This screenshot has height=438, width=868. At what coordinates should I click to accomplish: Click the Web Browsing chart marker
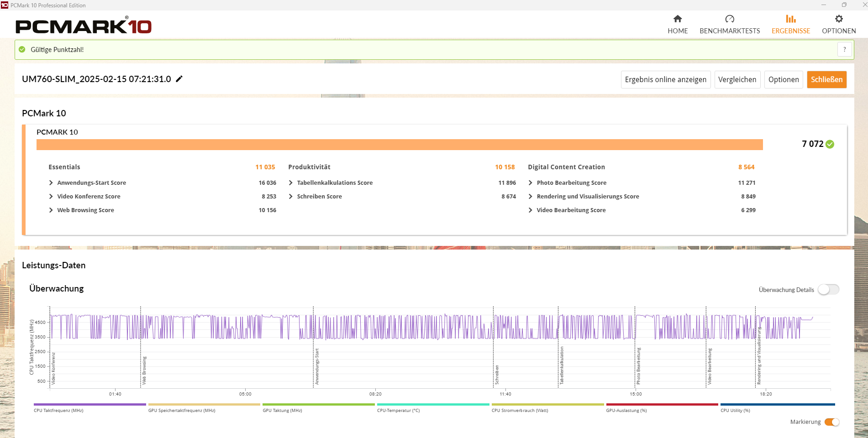pyautogui.click(x=144, y=370)
